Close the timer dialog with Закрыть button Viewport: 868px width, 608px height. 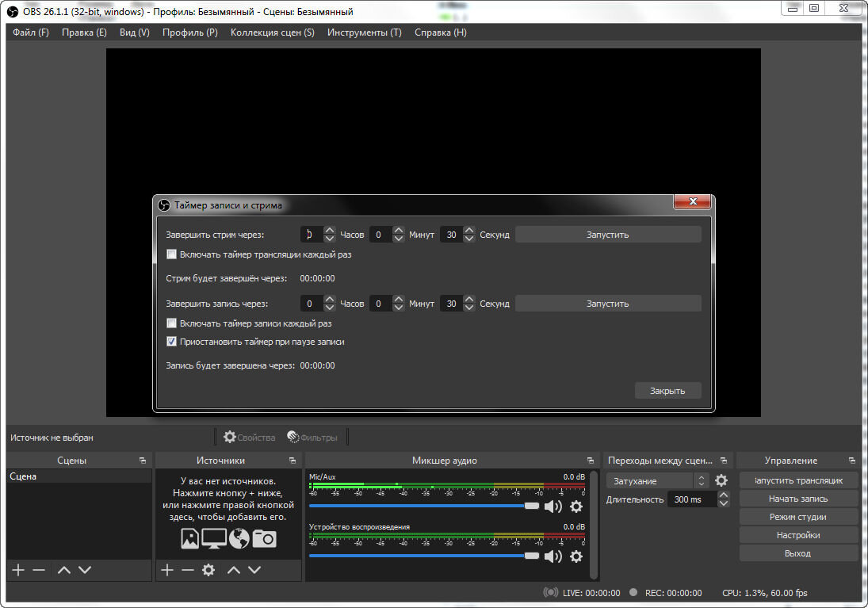[x=667, y=390]
